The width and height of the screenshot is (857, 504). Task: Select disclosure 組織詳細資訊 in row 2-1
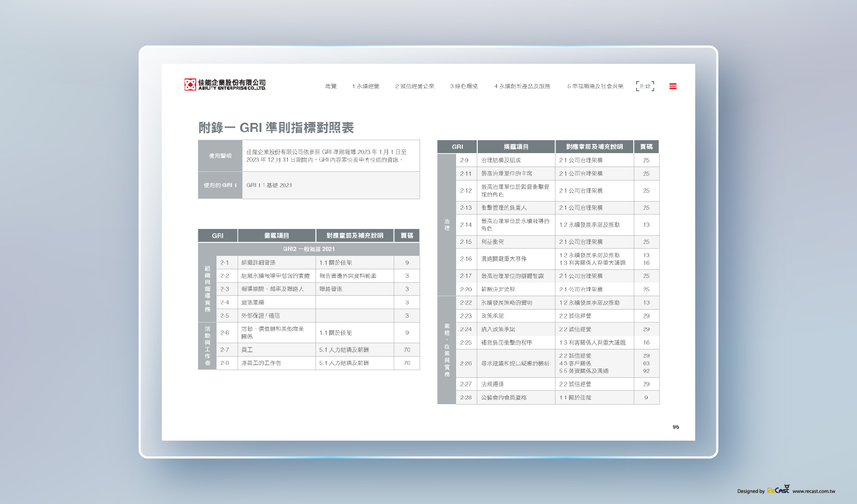pyautogui.click(x=258, y=263)
